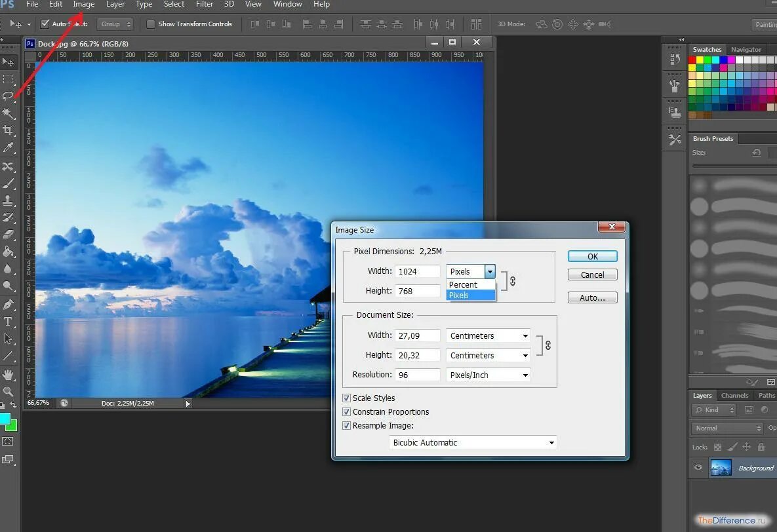
Task: Click the Auto... button
Action: coord(592,297)
